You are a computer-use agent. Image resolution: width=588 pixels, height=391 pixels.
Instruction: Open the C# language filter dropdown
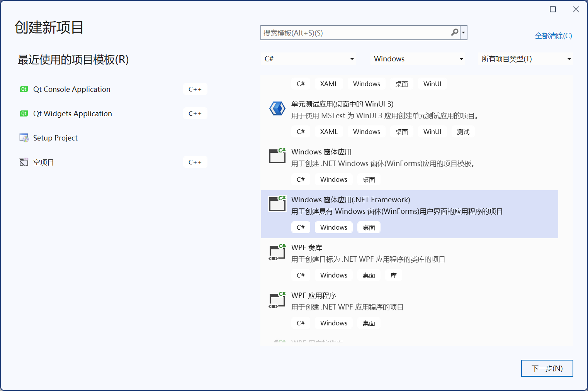point(309,59)
